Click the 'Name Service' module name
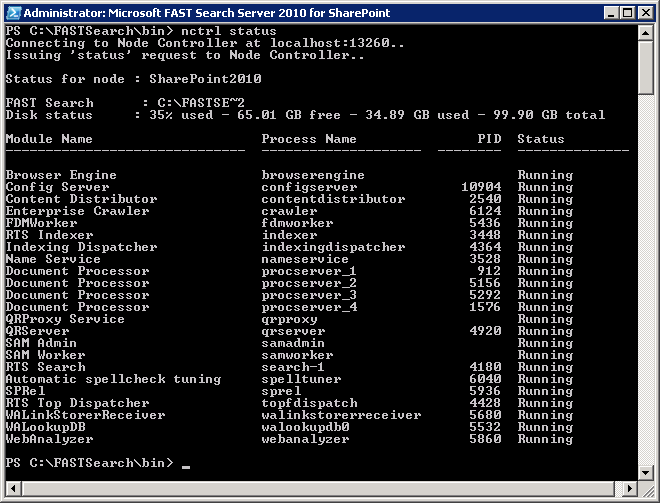 (x=53, y=259)
